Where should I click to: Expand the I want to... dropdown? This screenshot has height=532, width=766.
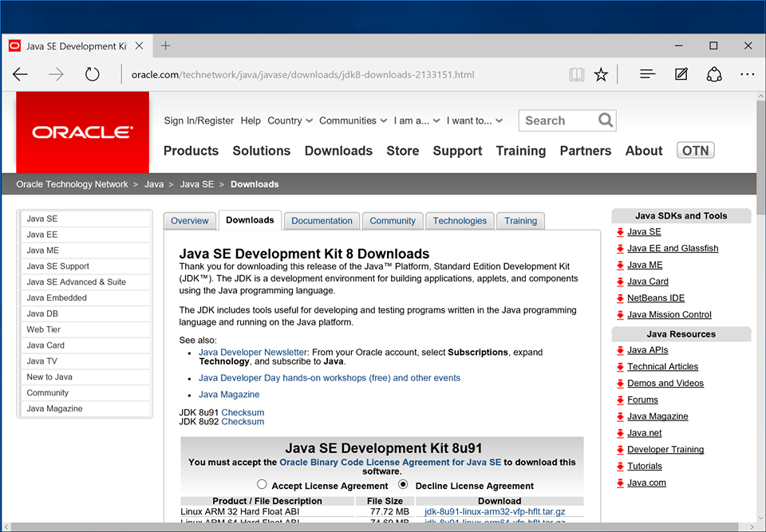[x=474, y=120]
